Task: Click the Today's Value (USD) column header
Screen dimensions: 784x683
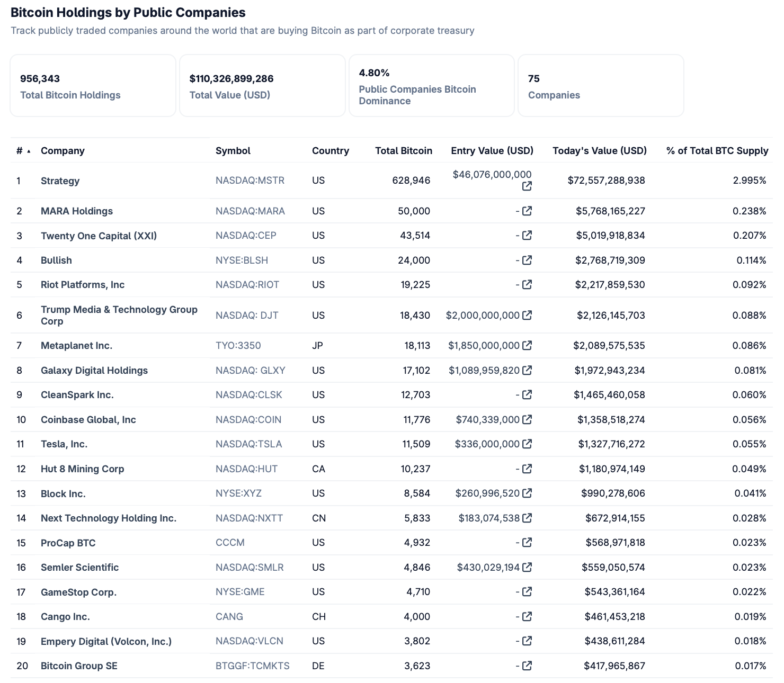Action: tap(599, 151)
